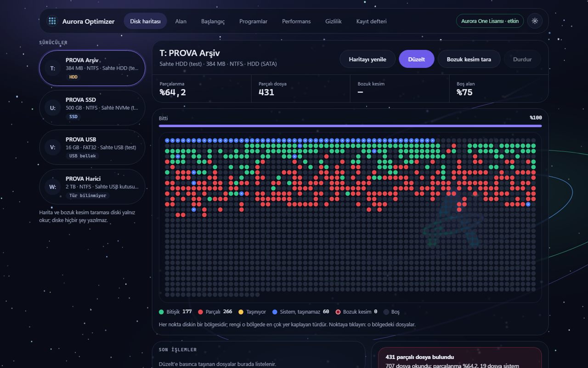Click the yellow Taşınıyor legend dot
Image resolution: width=588 pixels, height=368 pixels.
pyautogui.click(x=241, y=312)
